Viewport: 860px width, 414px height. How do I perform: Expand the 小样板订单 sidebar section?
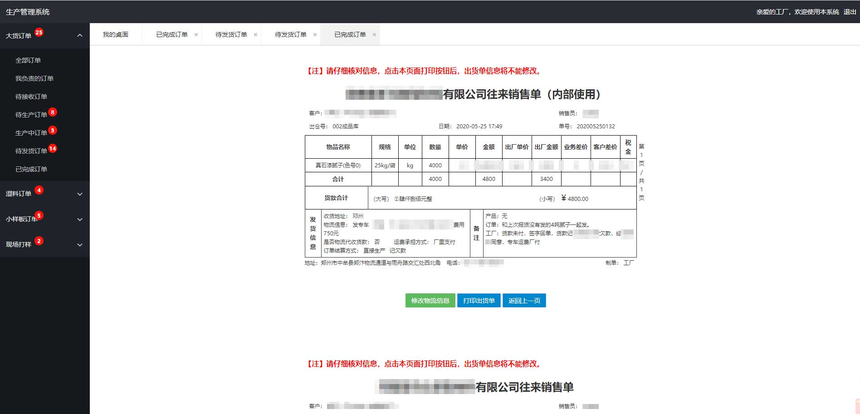click(x=80, y=218)
